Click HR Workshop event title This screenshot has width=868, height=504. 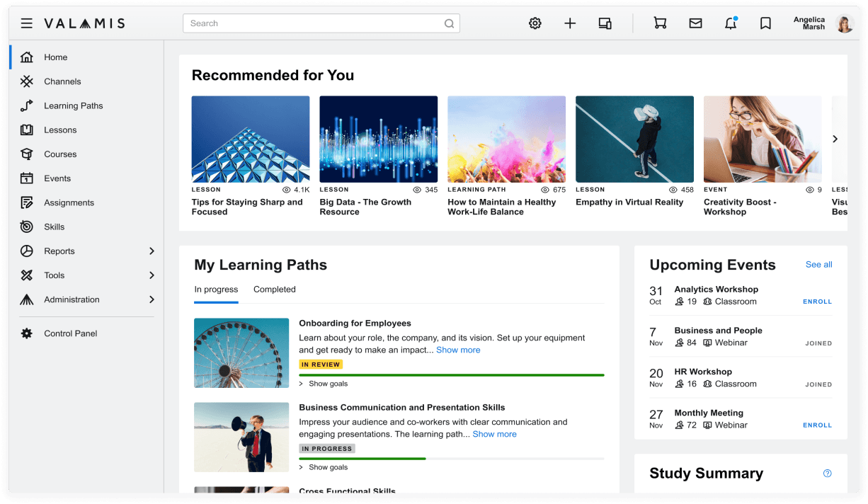click(x=703, y=372)
